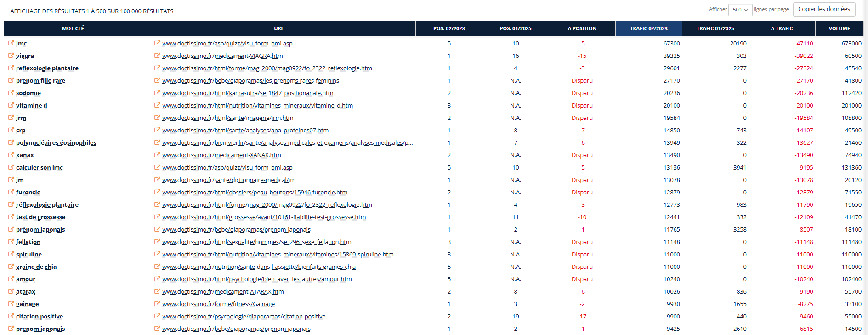Open external link icon beside keyword furoncle
The image size is (868, 335).
(x=11, y=192)
